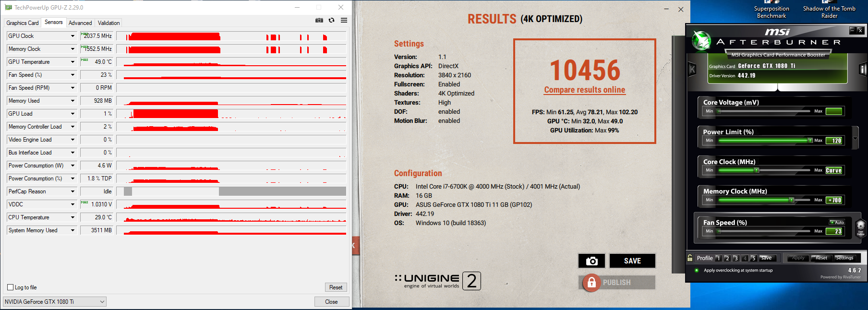
Task: Switch to the Graphics Card tab
Action: click(23, 23)
